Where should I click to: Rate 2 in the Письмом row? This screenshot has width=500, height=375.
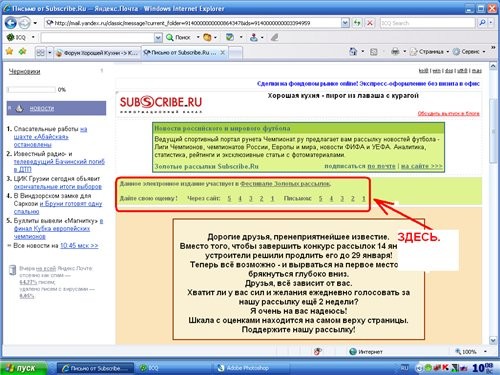(x=352, y=198)
